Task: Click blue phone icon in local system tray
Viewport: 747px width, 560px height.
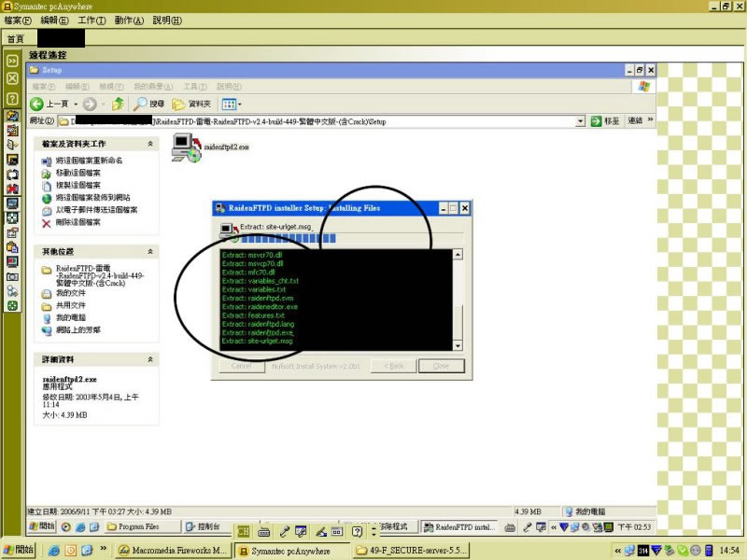Action: [x=709, y=551]
